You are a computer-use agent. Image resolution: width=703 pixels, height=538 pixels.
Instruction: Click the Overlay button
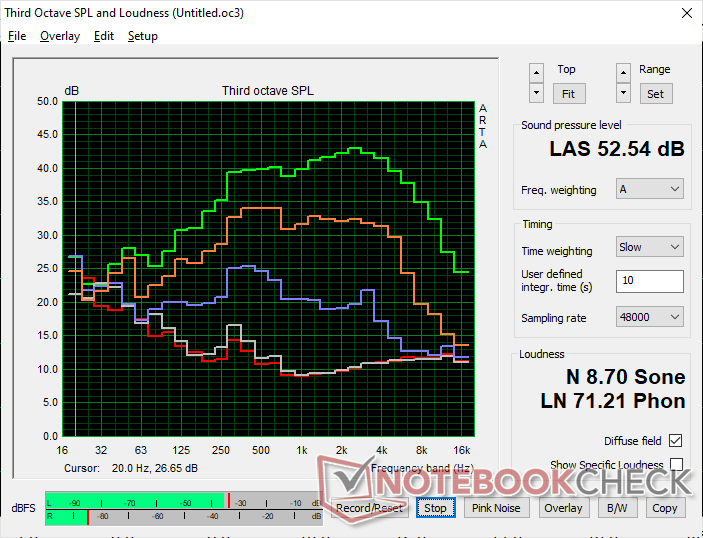[x=563, y=508]
